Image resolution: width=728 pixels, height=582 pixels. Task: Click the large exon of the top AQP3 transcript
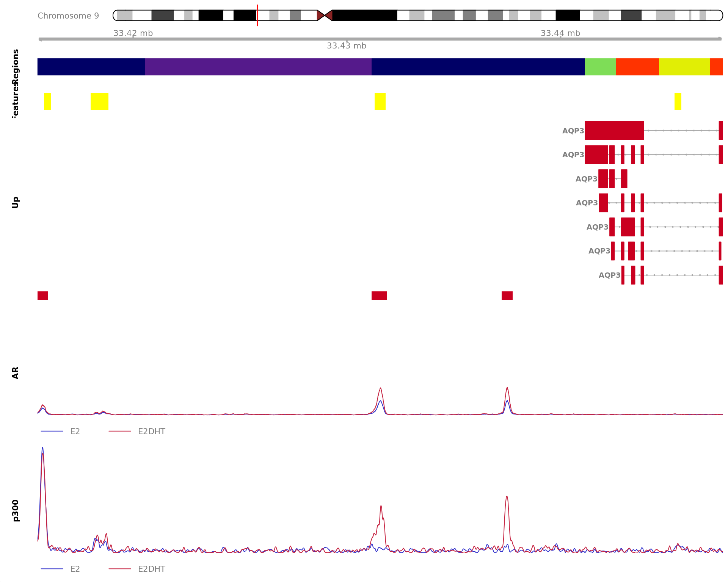(614, 130)
